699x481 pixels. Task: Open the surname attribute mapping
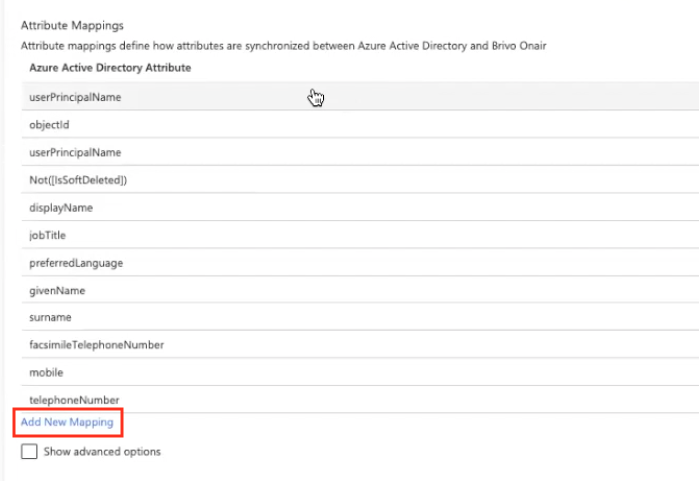click(360, 317)
